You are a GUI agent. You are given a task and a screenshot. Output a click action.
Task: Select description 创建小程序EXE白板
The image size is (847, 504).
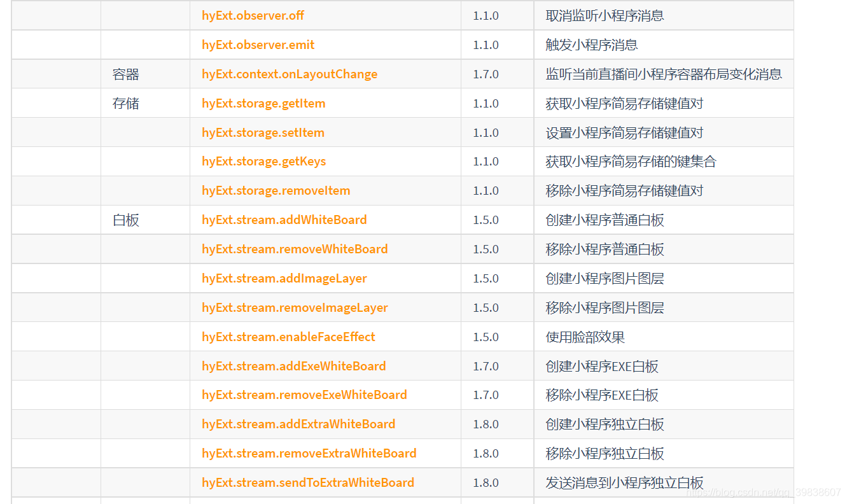[x=602, y=366]
